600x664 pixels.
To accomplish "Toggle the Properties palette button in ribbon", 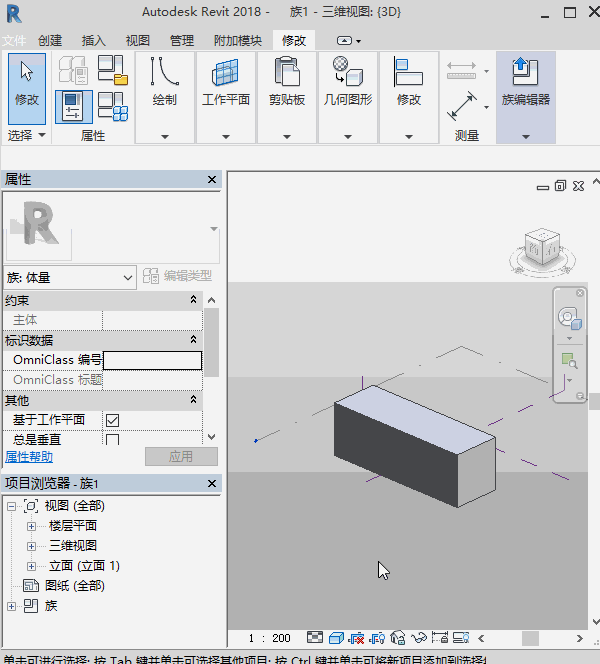I will coord(73,106).
